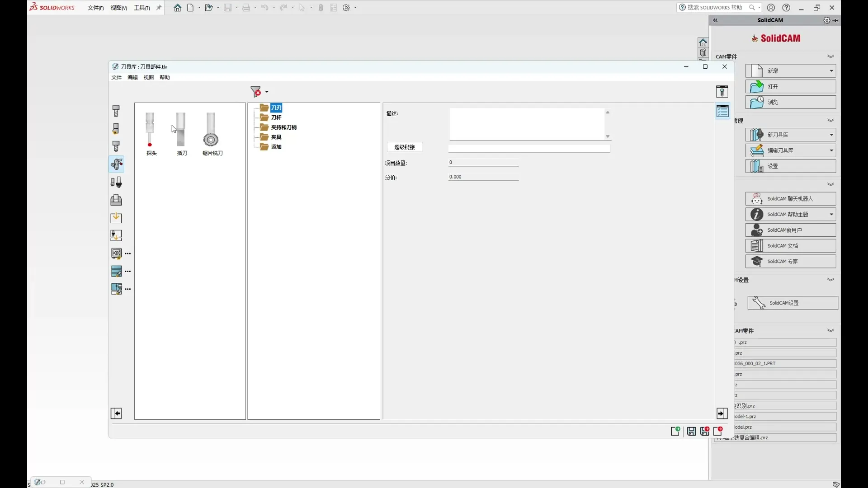Select the 锯片铣刀 saw cutter tool
Viewport: 868px width, 488px height.
[211, 133]
